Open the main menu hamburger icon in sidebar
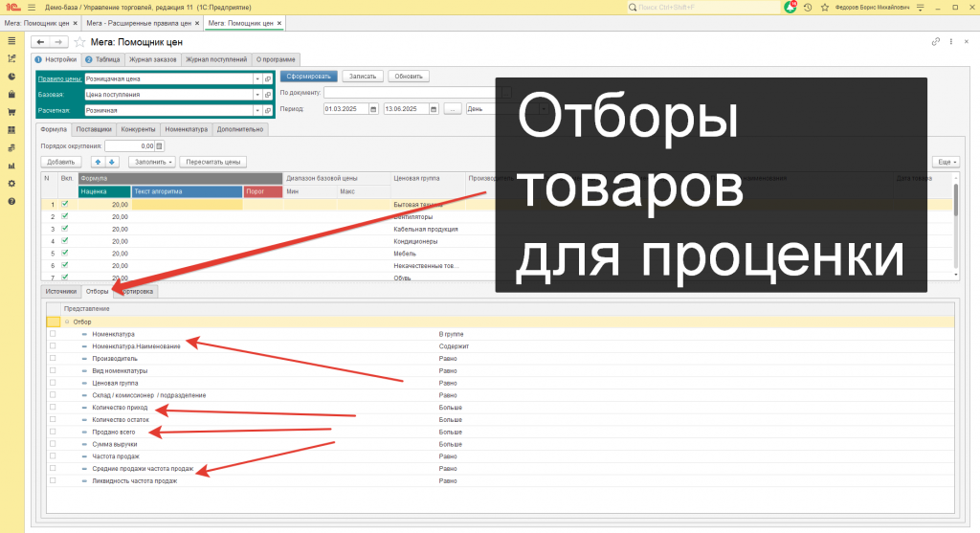Viewport: 980px width, 533px height. 11,40
